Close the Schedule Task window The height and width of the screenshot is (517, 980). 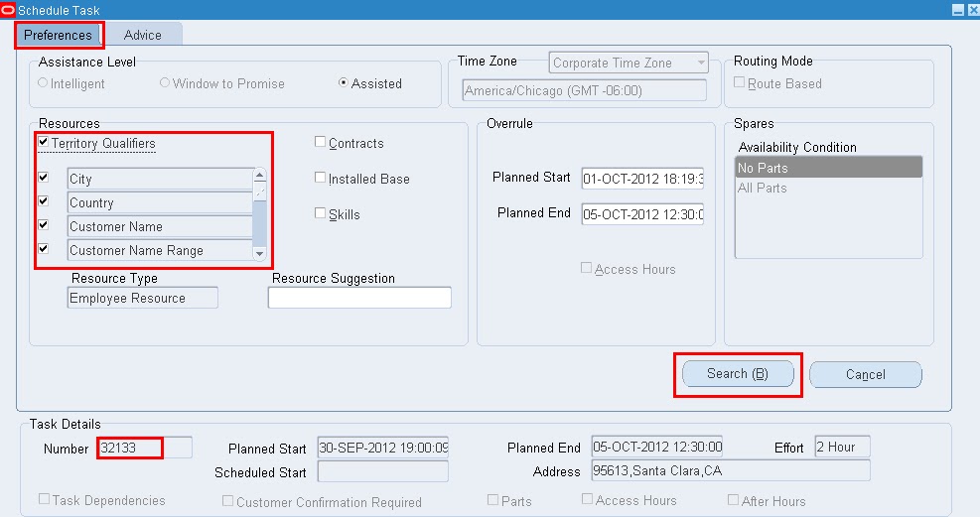click(973, 10)
